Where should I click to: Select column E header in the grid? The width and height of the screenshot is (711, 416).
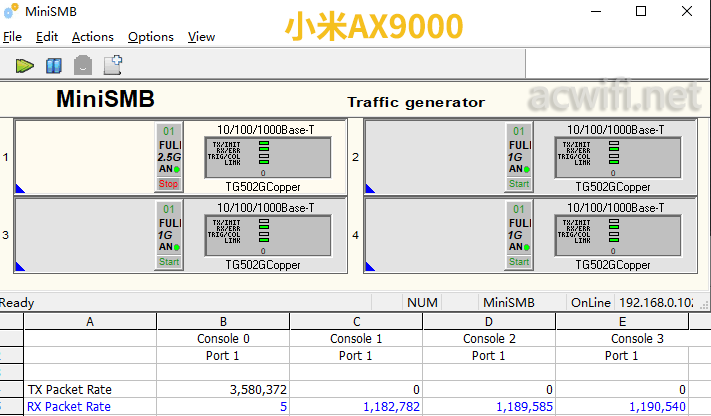coord(622,322)
